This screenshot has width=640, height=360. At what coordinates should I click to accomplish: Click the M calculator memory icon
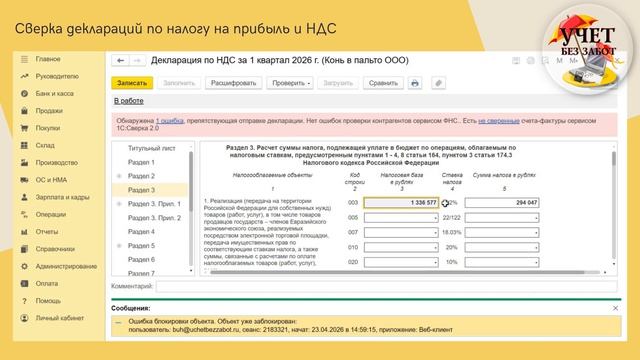tap(559, 60)
